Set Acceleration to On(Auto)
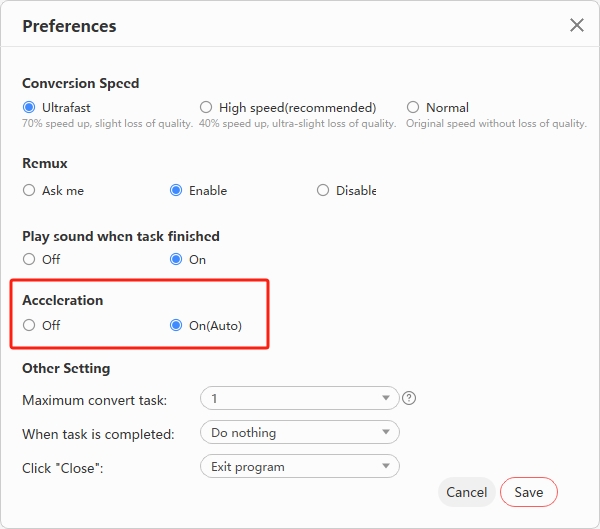The width and height of the screenshot is (600, 529). pyautogui.click(x=176, y=325)
